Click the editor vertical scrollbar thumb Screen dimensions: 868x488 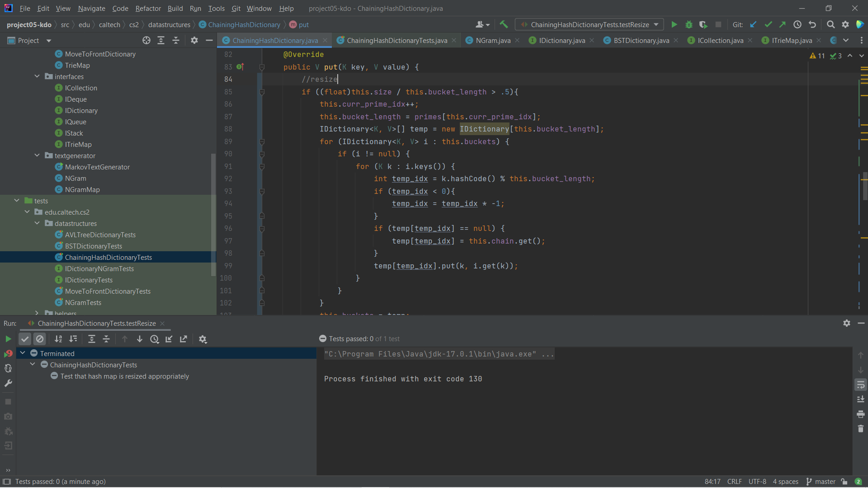click(865, 185)
